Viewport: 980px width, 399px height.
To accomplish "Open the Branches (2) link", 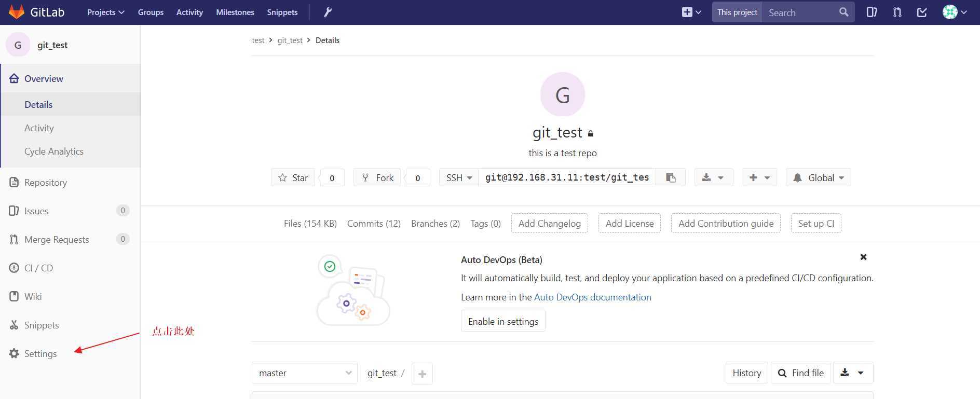I will (435, 224).
